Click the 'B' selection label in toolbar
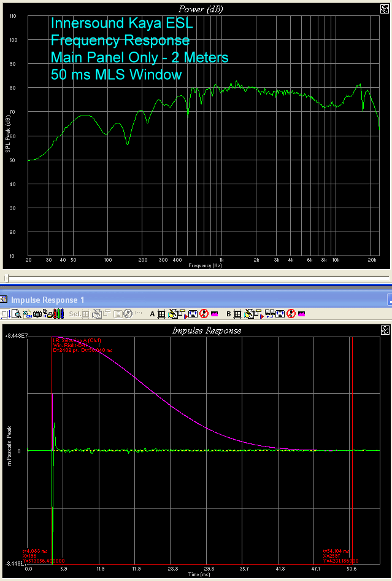This screenshot has width=392, height=581. point(229,314)
